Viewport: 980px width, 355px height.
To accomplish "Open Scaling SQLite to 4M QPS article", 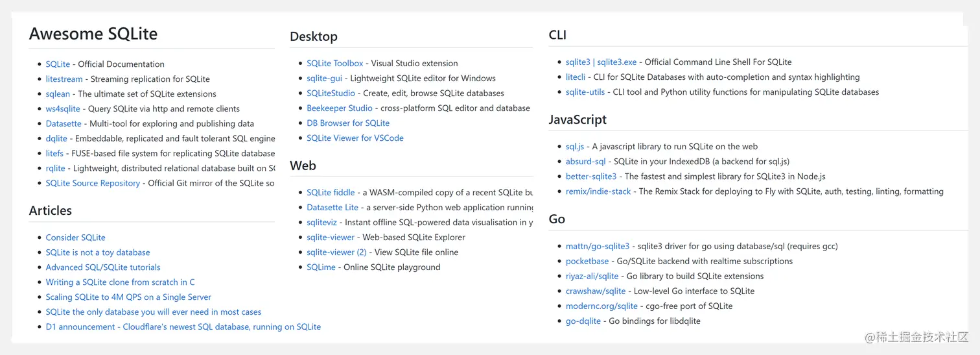I will 128,297.
